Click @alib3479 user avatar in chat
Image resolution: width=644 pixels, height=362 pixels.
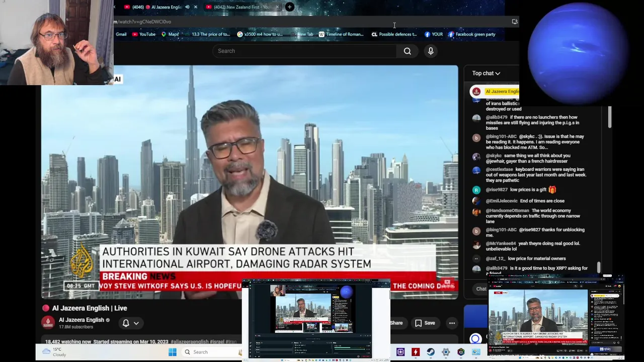click(476, 118)
